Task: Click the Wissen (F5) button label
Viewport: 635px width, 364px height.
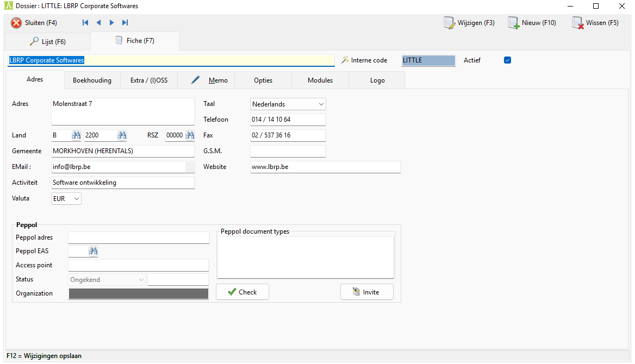Action: (602, 23)
